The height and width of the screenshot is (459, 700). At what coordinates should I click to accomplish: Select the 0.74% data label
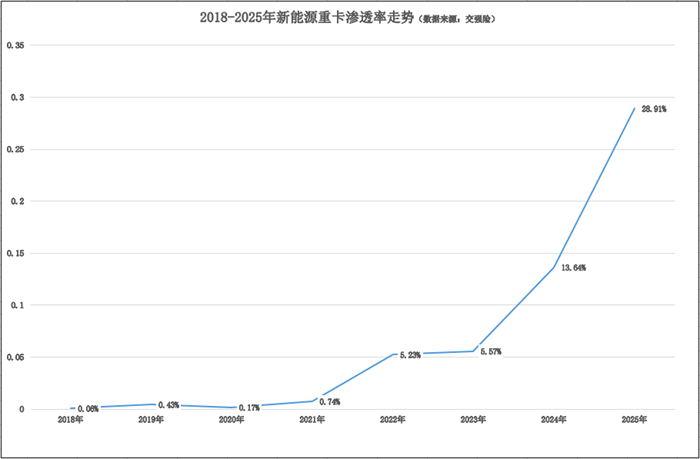click(x=330, y=402)
